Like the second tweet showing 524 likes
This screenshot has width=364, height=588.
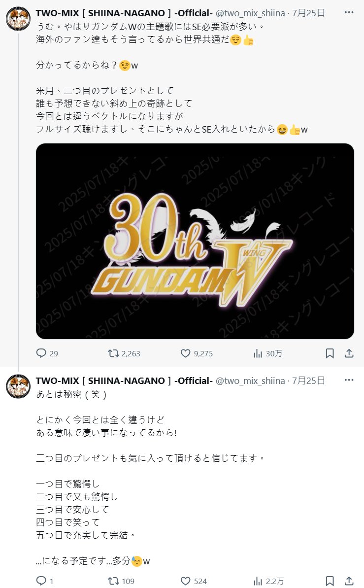point(194,581)
